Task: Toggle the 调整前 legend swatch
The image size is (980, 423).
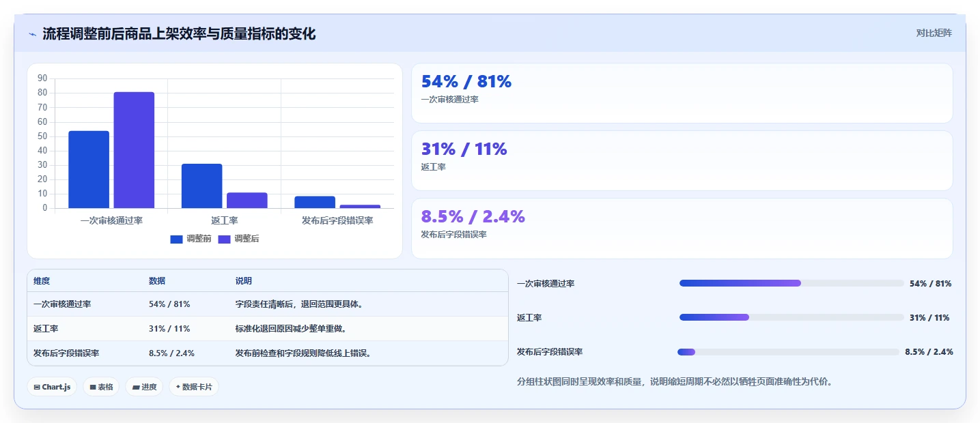Action: point(177,239)
